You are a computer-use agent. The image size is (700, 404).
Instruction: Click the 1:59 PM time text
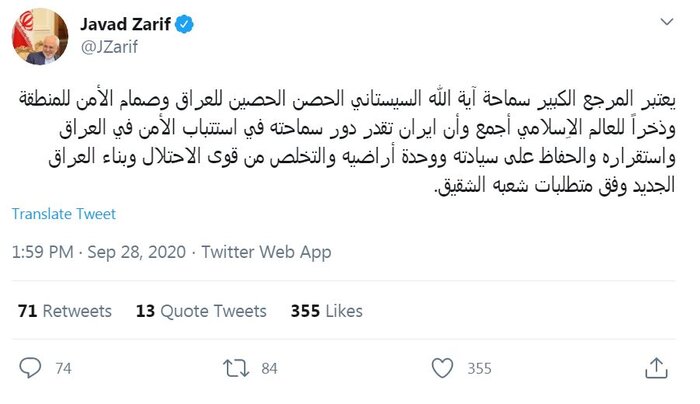click(44, 253)
